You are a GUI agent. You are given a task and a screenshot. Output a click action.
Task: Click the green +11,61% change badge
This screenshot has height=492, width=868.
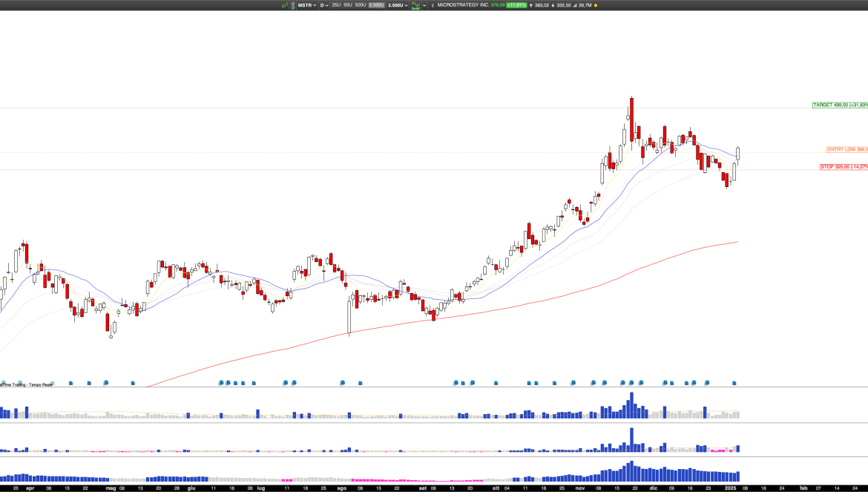[516, 5]
